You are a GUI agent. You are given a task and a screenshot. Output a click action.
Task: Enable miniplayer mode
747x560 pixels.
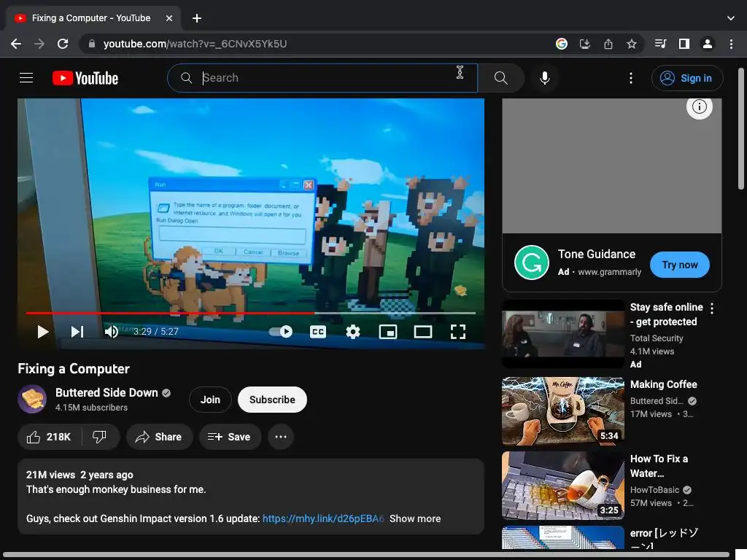point(388,332)
